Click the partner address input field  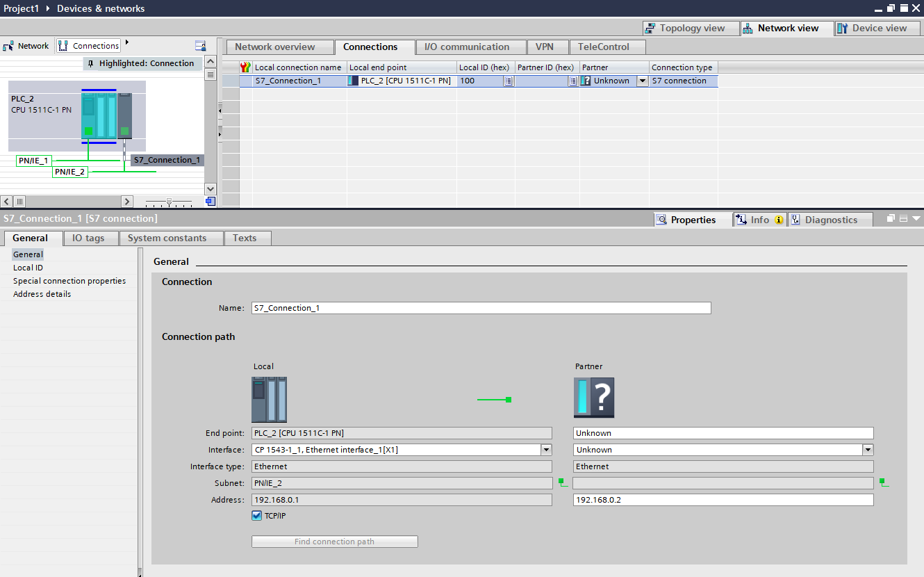pyautogui.click(x=723, y=500)
